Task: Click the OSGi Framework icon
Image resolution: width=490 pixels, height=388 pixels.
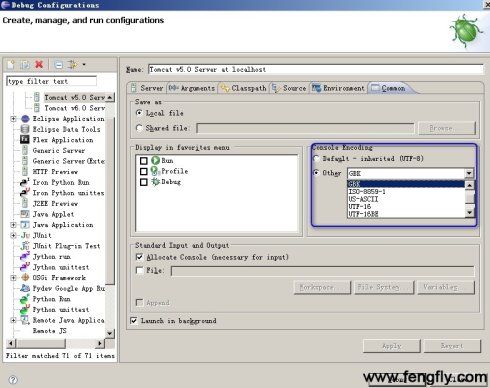Action: 25,278
